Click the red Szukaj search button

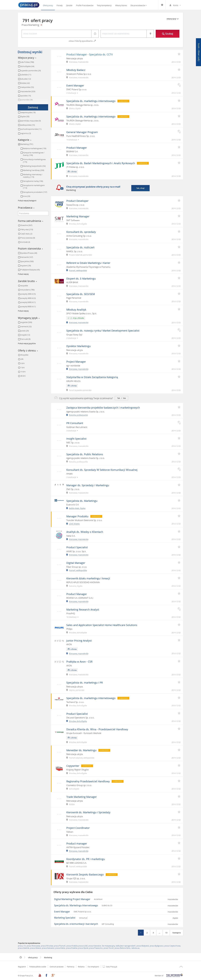168,33
